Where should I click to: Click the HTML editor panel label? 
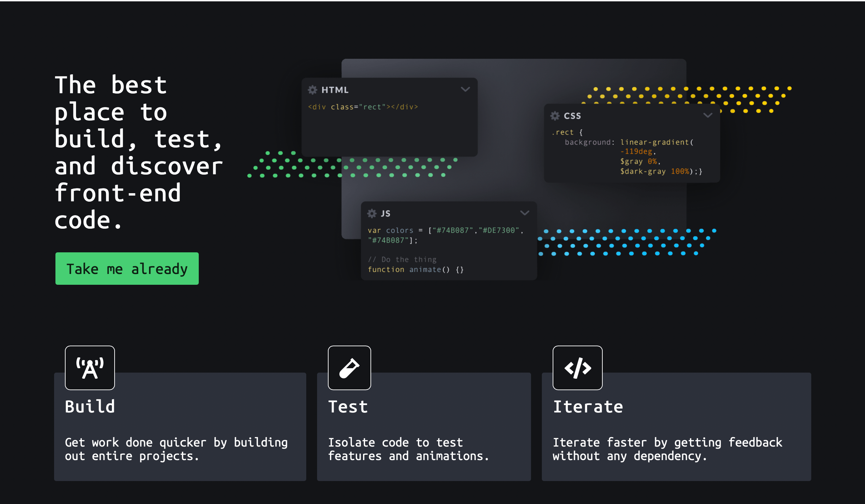335,90
